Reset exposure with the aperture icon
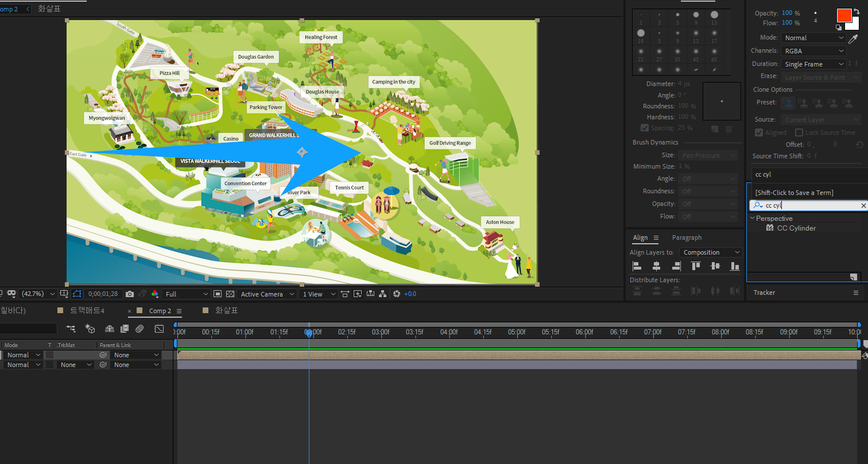868x464 pixels. pyautogui.click(x=396, y=294)
